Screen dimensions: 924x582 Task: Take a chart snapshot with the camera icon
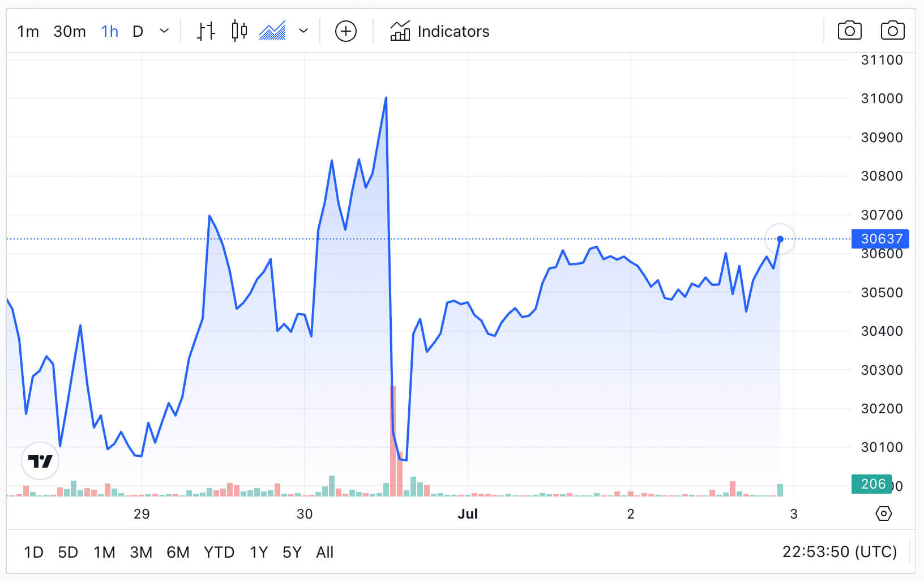click(849, 31)
